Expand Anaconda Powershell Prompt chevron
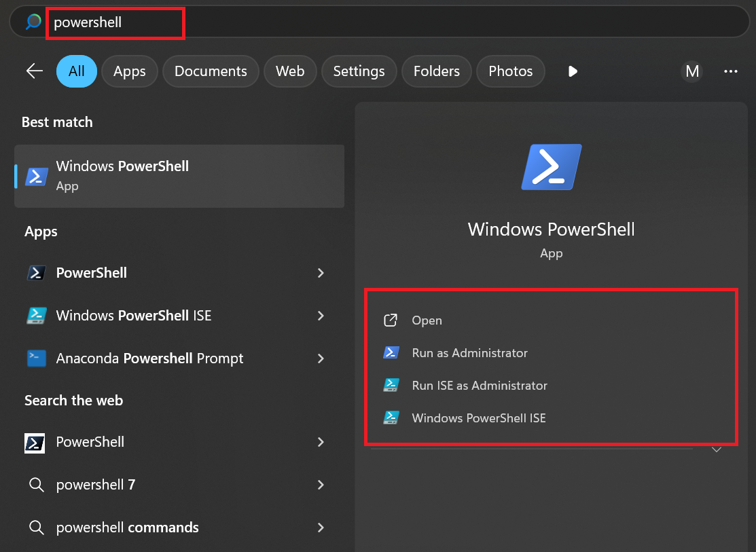This screenshot has width=756, height=552. [x=321, y=358]
